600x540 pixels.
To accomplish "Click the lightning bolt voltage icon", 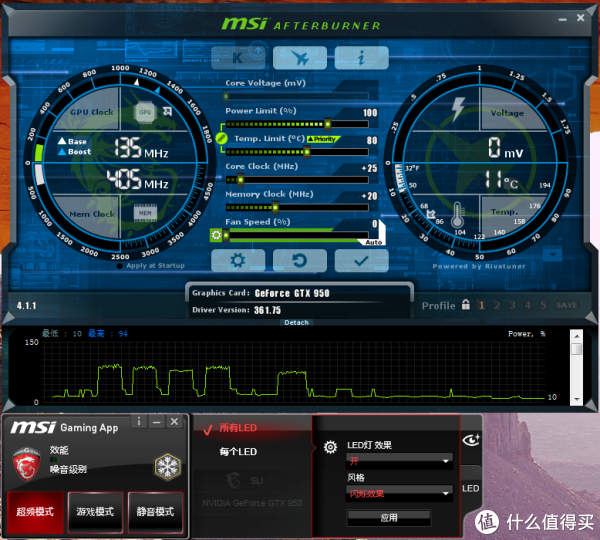I will (x=458, y=108).
